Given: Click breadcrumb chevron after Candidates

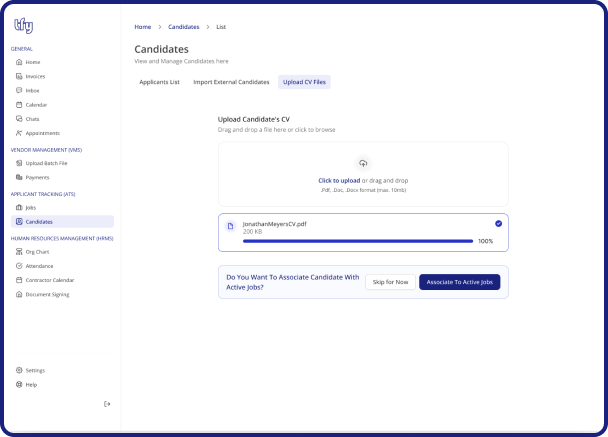Looking at the screenshot, I should [x=208, y=27].
